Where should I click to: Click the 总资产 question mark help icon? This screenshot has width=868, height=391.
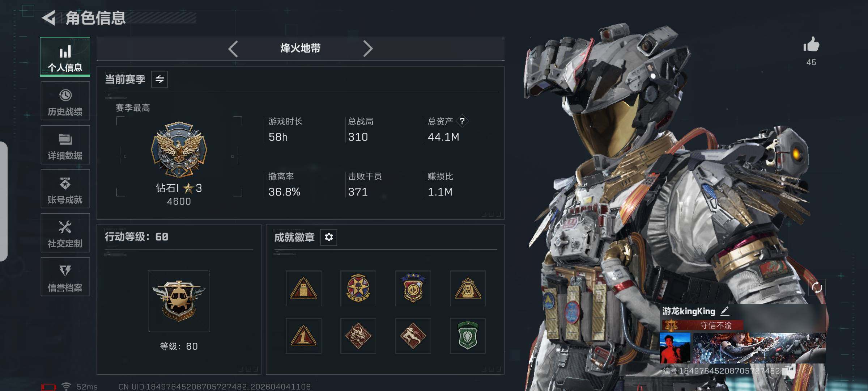[x=462, y=121]
